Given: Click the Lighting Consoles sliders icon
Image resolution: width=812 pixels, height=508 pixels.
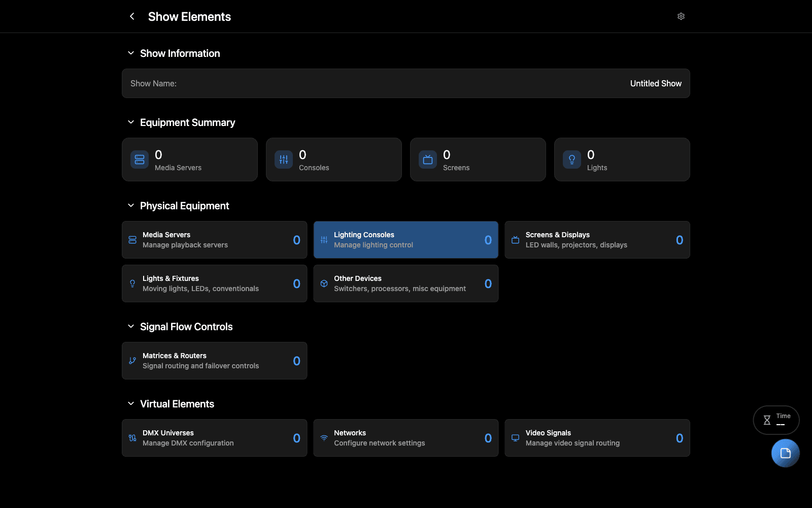Looking at the screenshot, I should pyautogui.click(x=324, y=240).
